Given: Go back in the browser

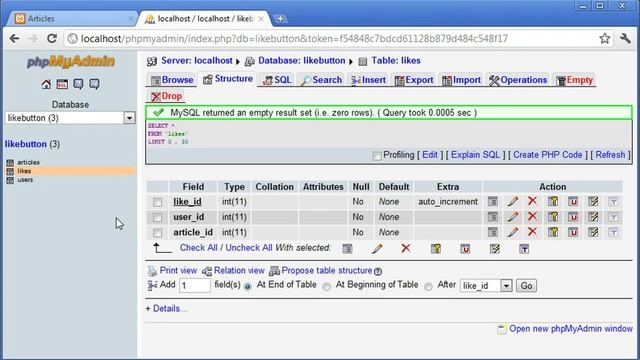Looking at the screenshot, I should (x=14, y=39).
